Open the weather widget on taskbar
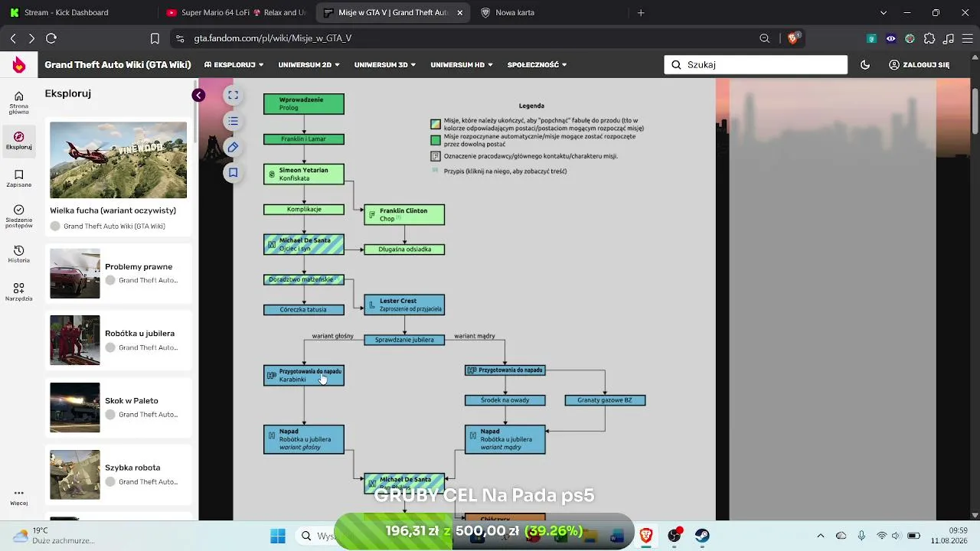 pyautogui.click(x=54, y=536)
